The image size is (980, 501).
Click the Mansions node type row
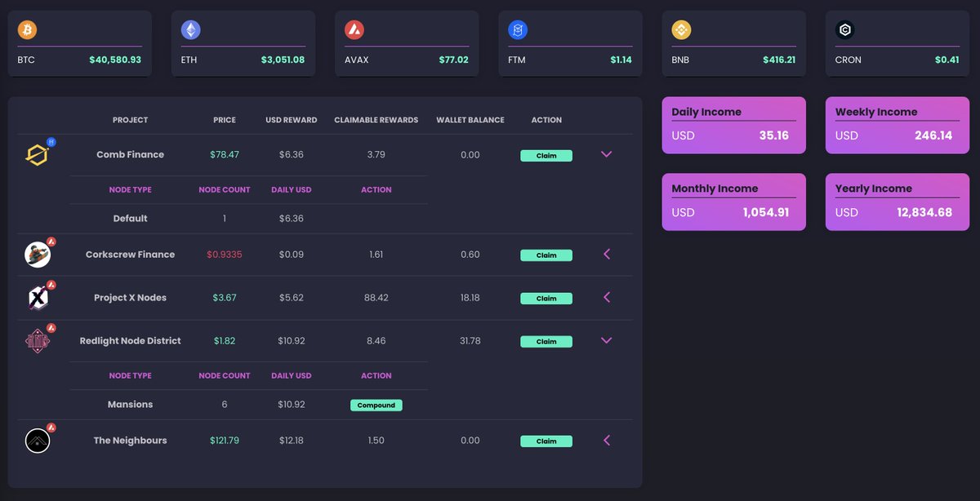tap(248, 405)
